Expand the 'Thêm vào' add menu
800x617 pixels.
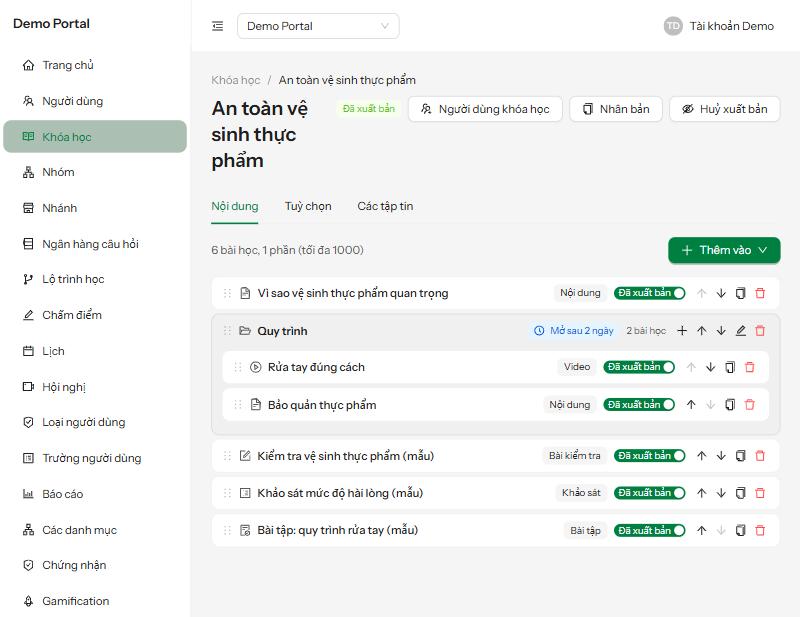click(724, 250)
